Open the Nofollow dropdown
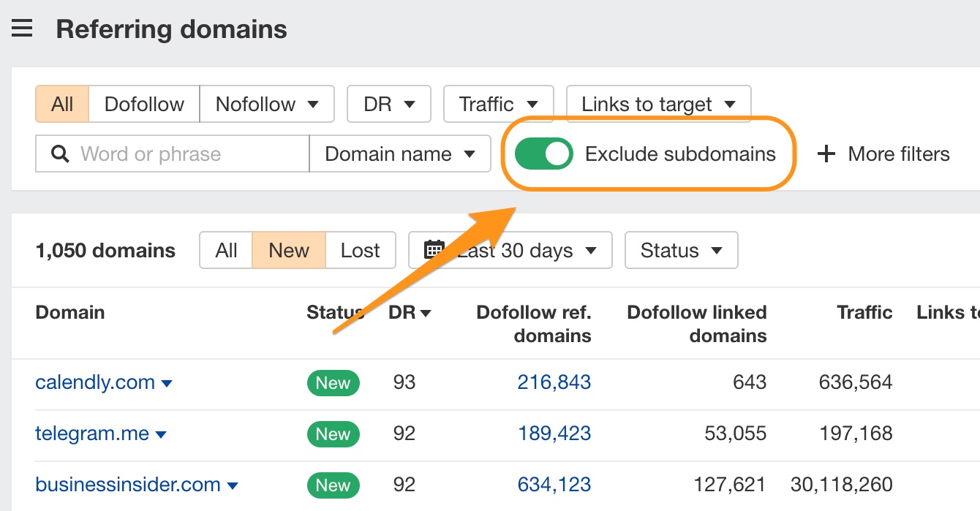Screen dimensions: 980x511 [x=267, y=105]
